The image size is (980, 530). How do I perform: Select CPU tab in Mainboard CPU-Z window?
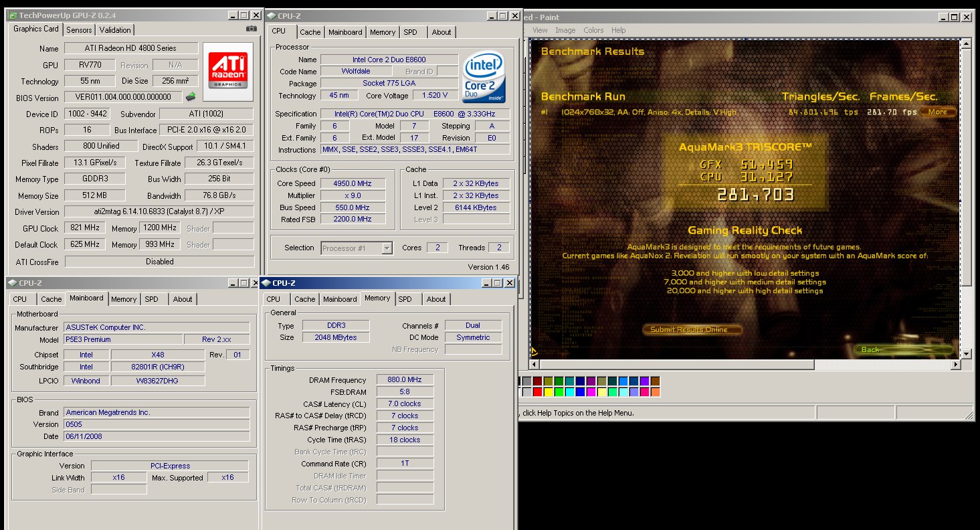tap(20, 299)
